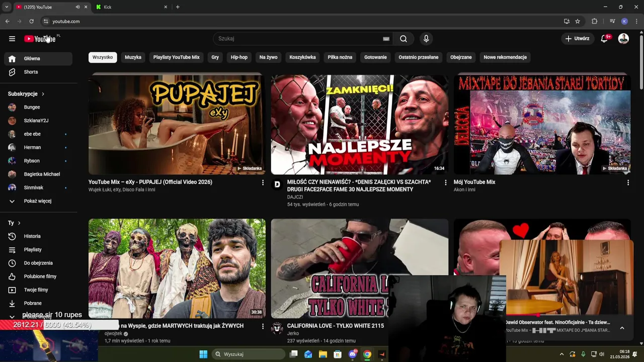Select the Hip-hop filter chip
The image size is (644, 362).
click(239, 57)
